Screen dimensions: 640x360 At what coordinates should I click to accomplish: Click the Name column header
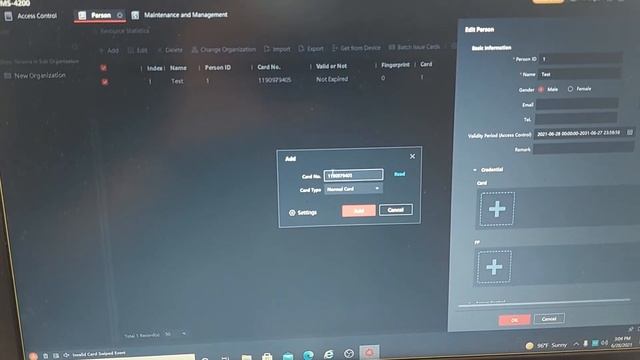178,68
